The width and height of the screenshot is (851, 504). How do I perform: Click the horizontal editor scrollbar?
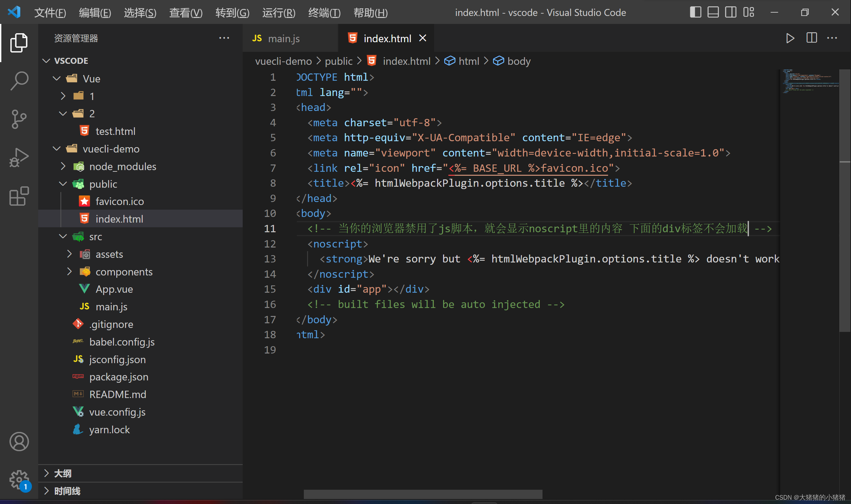click(x=423, y=494)
